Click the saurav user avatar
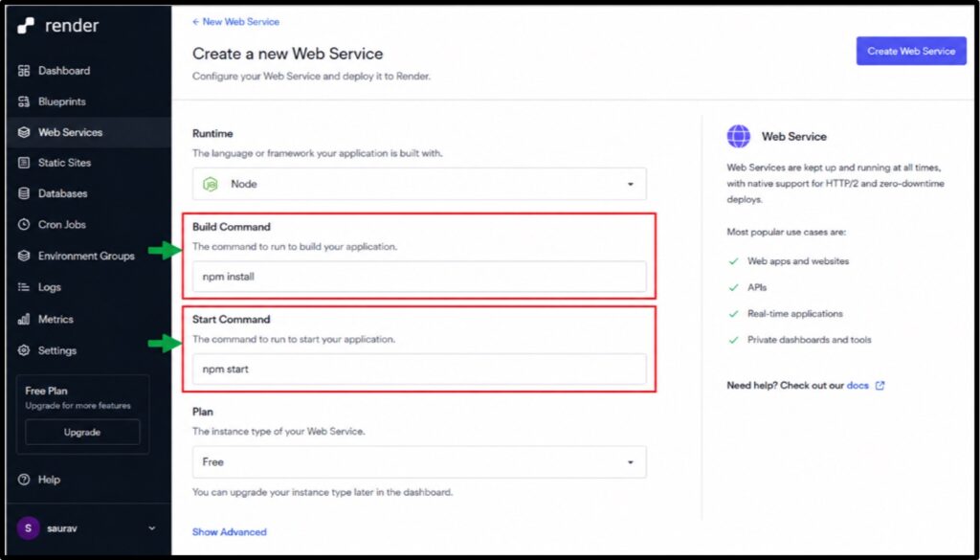Screen dimensions: 980x560 28,528
